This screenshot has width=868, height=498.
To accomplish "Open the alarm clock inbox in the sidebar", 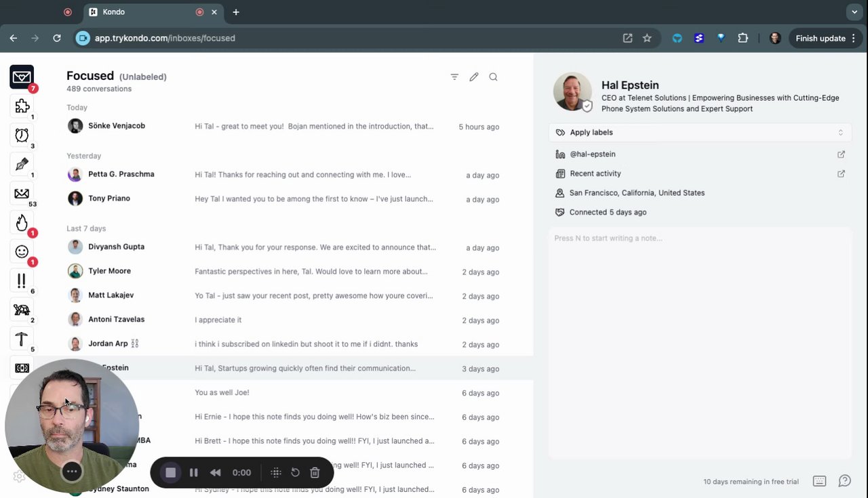I will [22, 135].
